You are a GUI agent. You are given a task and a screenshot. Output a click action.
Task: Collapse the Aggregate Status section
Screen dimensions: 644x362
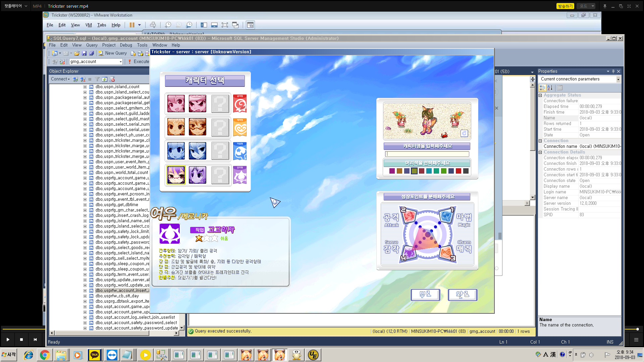540,95
